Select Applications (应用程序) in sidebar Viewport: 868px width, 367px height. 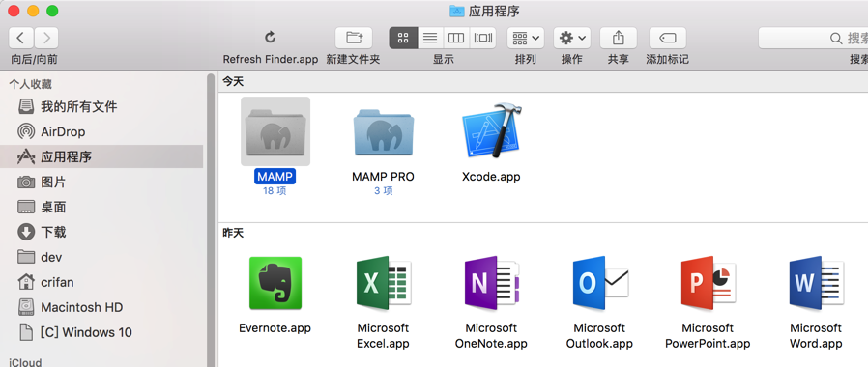pos(101,156)
